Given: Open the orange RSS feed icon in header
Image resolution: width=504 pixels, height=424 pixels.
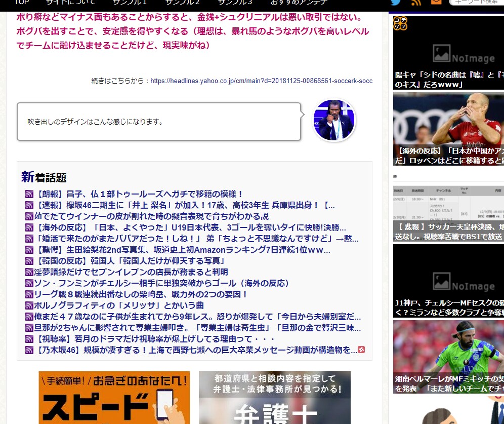Looking at the screenshot, I should click(416, 3).
